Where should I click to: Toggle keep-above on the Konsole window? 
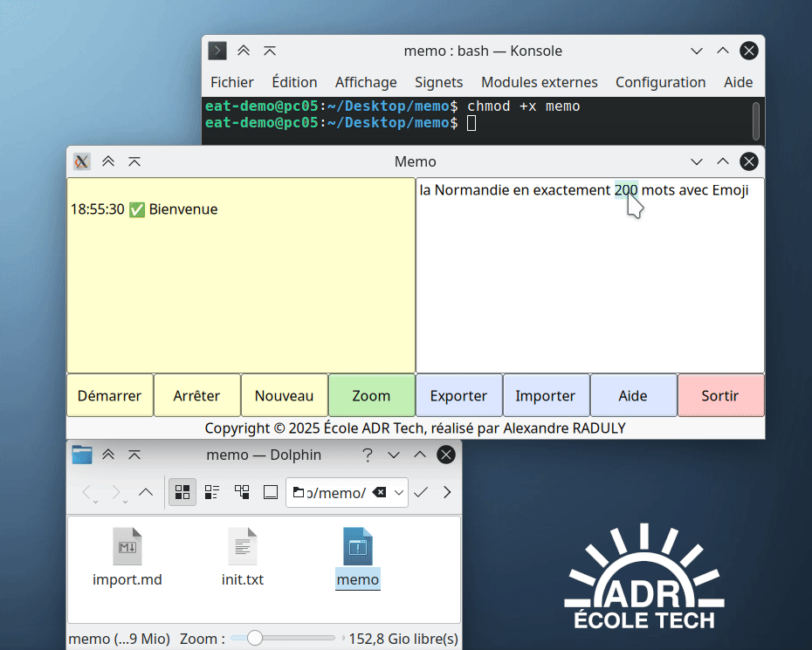click(244, 51)
